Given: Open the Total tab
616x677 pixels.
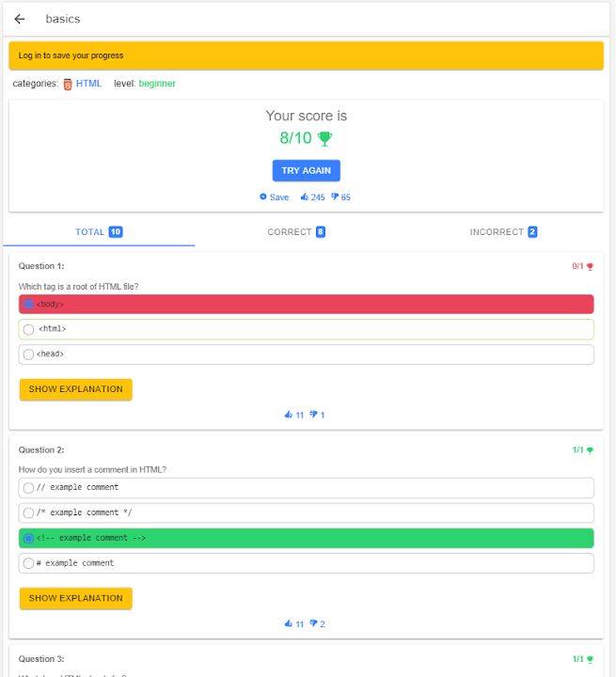Looking at the screenshot, I should (x=99, y=232).
